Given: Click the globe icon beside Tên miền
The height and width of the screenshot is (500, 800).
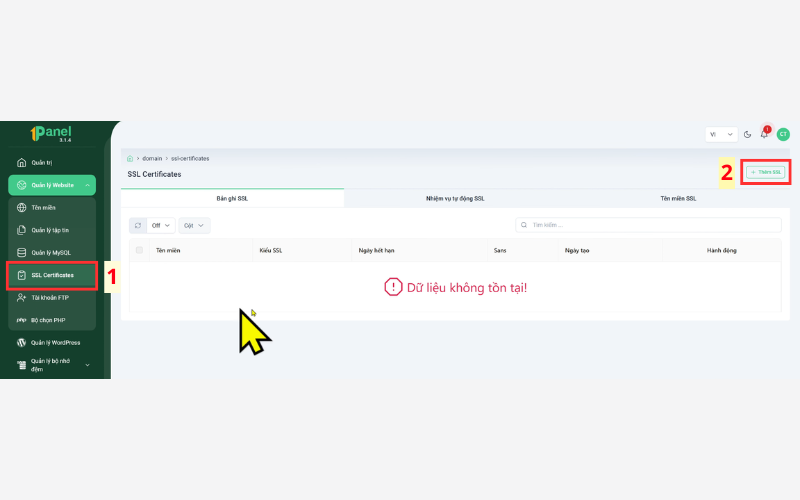Looking at the screenshot, I should (x=21, y=208).
